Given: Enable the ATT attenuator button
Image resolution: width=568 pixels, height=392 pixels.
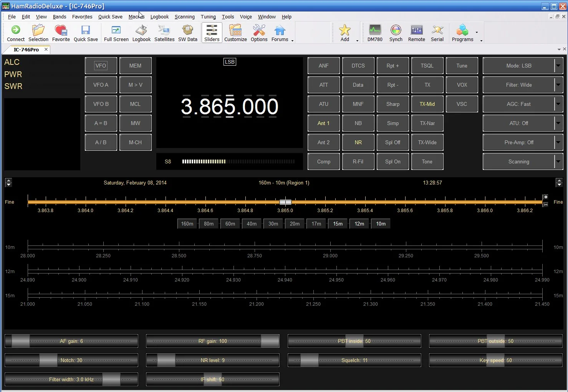Looking at the screenshot, I should 324,85.
